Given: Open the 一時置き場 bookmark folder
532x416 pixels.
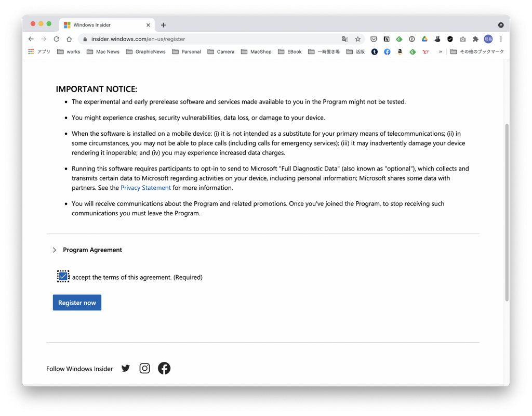Looking at the screenshot, I should pyautogui.click(x=324, y=51).
